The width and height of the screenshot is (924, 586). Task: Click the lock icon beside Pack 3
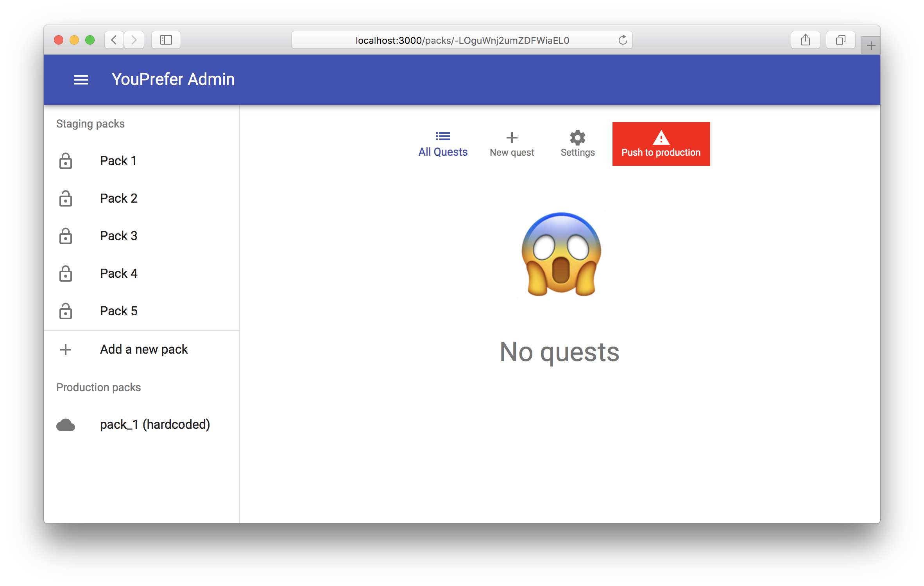pos(66,236)
